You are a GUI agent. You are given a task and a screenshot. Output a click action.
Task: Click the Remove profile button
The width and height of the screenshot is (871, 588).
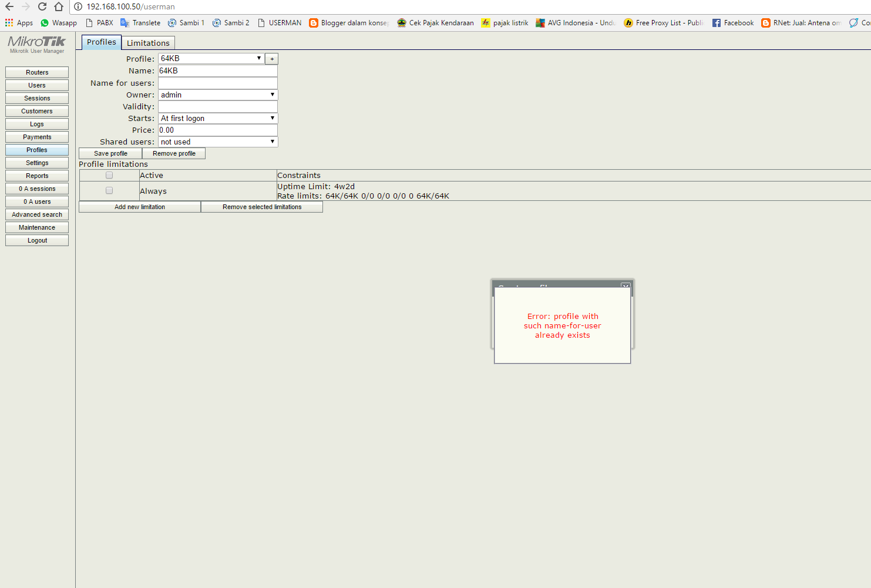coord(174,153)
